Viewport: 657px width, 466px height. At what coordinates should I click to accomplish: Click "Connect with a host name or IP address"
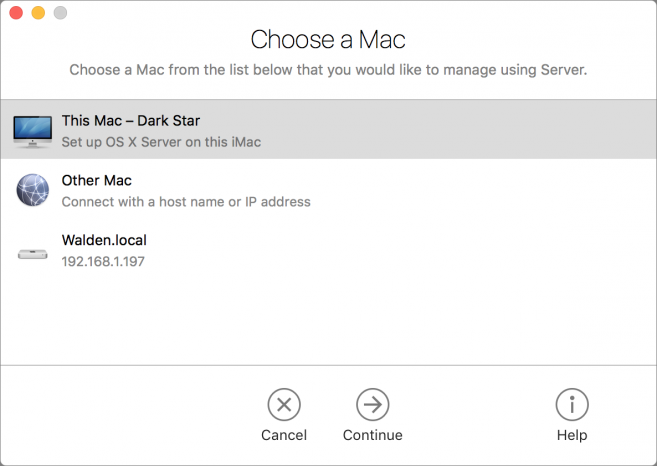[x=186, y=202]
